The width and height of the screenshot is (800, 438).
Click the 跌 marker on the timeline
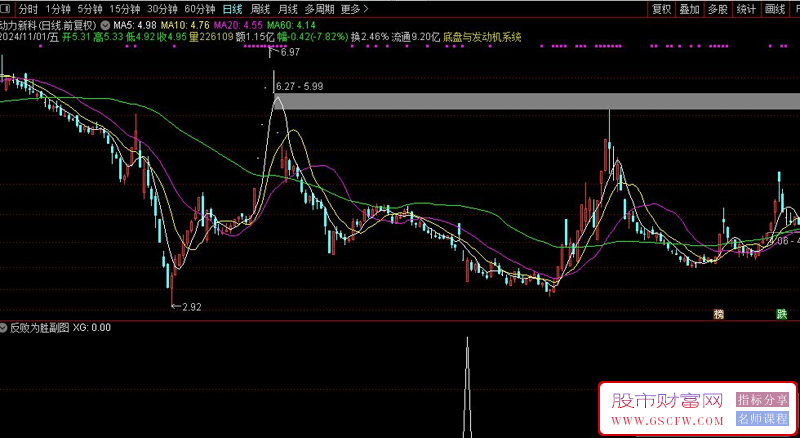click(x=782, y=314)
